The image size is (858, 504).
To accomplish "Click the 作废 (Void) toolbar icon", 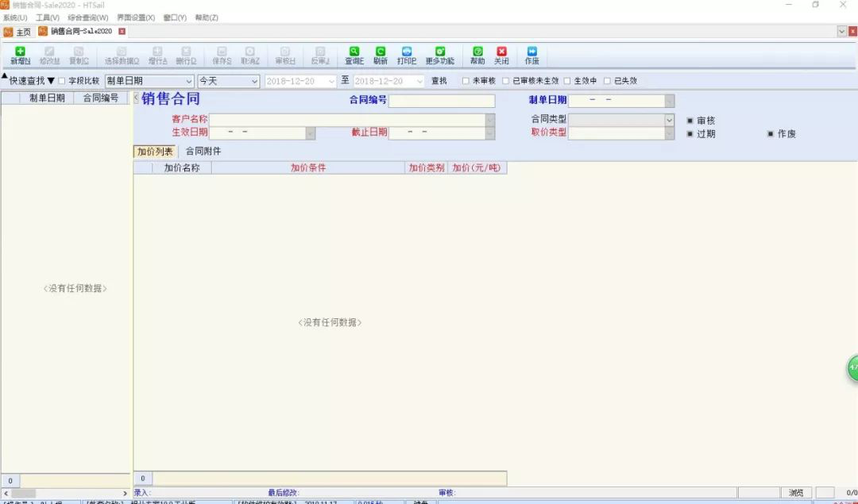I will tap(531, 56).
